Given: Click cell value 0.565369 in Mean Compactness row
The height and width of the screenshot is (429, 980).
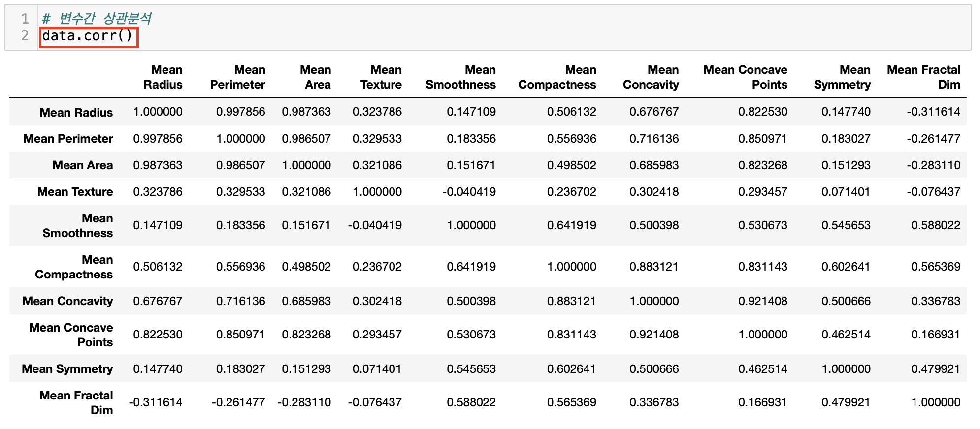Looking at the screenshot, I should [936, 267].
